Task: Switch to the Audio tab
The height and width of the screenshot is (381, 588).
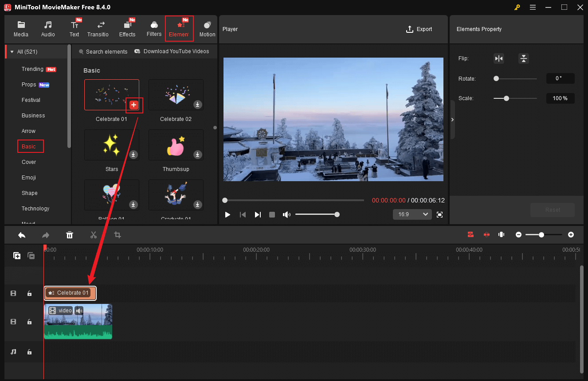Action: tap(47, 28)
